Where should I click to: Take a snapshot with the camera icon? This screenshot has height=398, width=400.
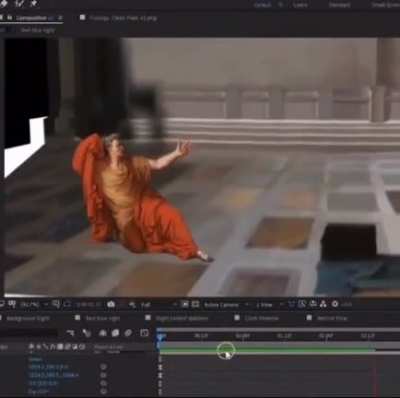tap(111, 304)
